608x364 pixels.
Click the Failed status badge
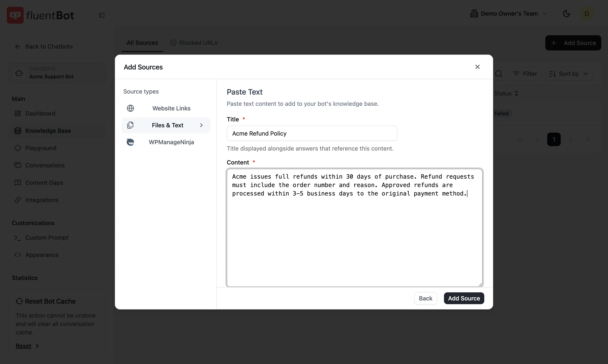(x=501, y=113)
